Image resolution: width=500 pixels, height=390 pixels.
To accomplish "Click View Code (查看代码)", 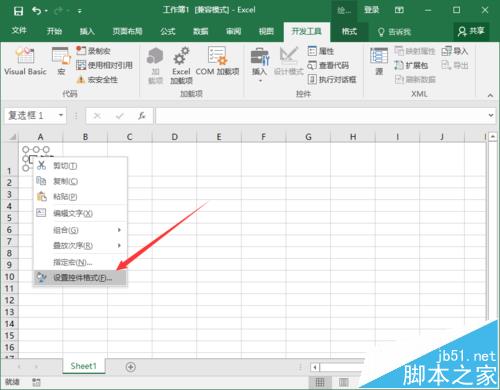I will [x=328, y=65].
